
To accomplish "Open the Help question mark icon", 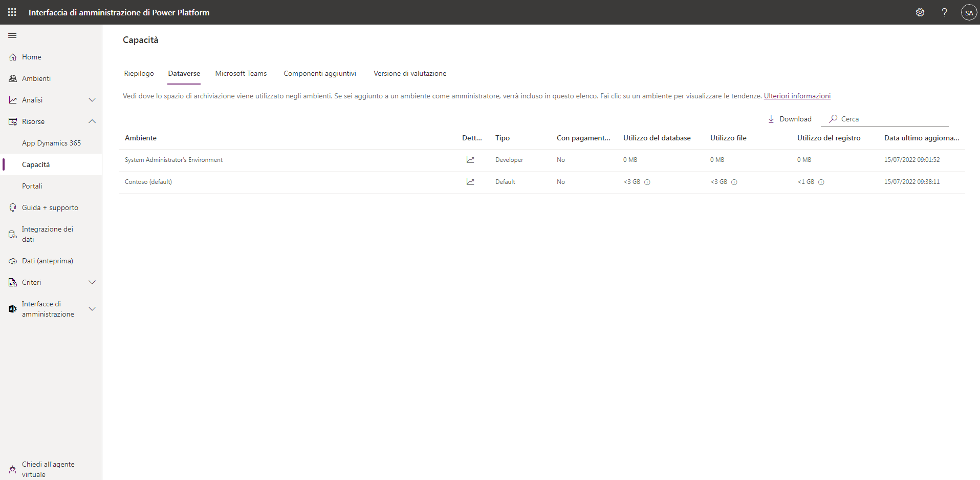I will (x=944, y=12).
